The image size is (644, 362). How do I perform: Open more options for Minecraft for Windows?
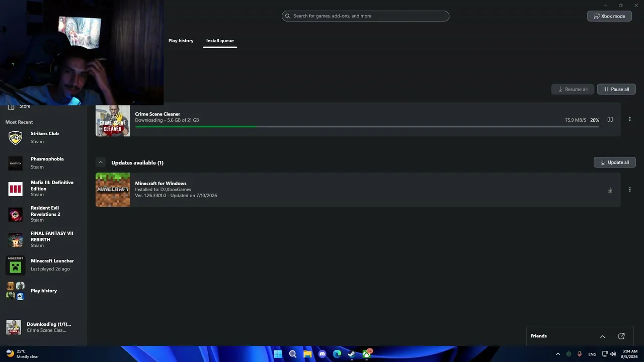coord(629,190)
